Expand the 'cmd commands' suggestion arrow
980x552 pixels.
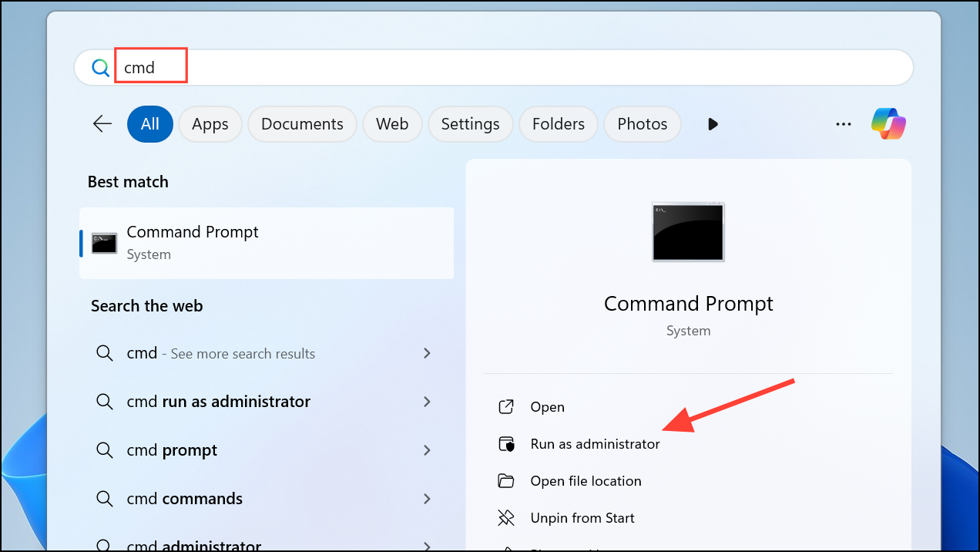click(x=427, y=499)
